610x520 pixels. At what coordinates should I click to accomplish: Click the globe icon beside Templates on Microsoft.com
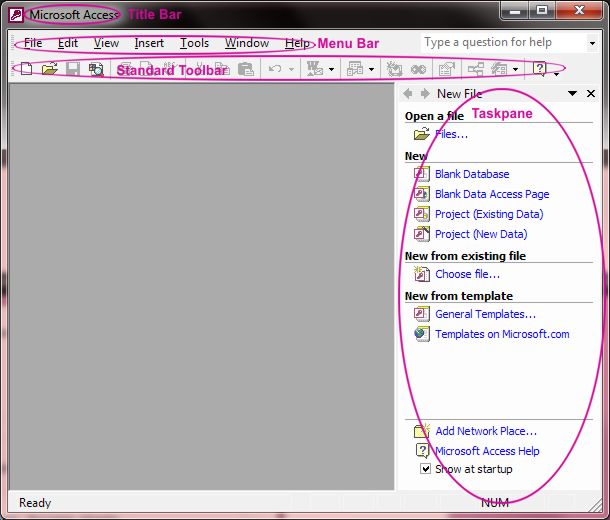point(422,334)
